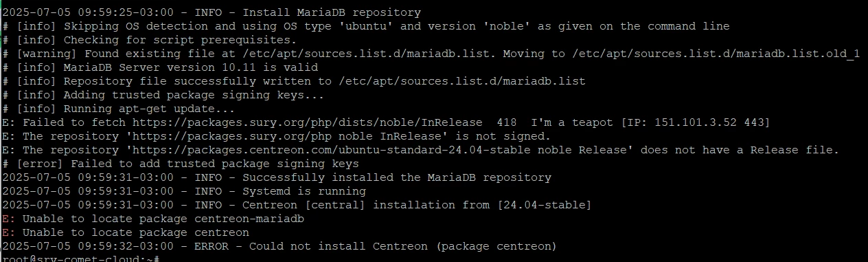
Task: Click 'Unable to locate package centreon-mariadb' line
Action: click(153, 219)
